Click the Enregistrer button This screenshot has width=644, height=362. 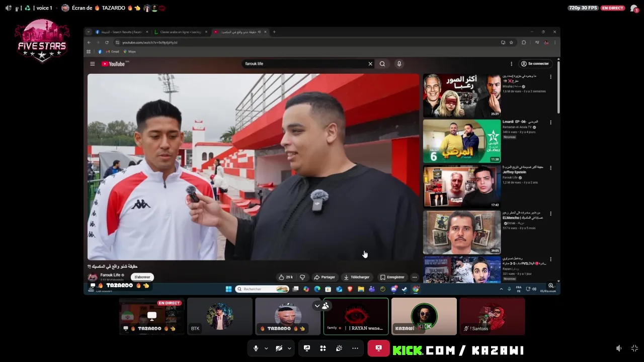(x=392, y=277)
